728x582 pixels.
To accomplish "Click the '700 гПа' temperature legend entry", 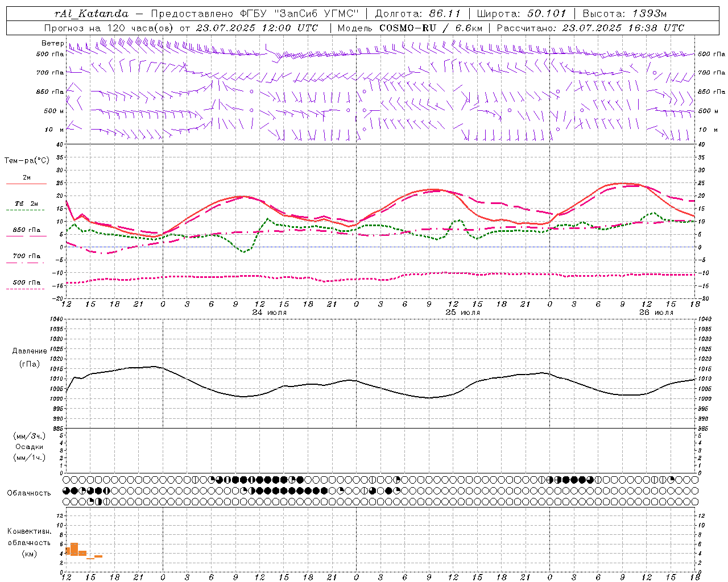I will coord(26,256).
